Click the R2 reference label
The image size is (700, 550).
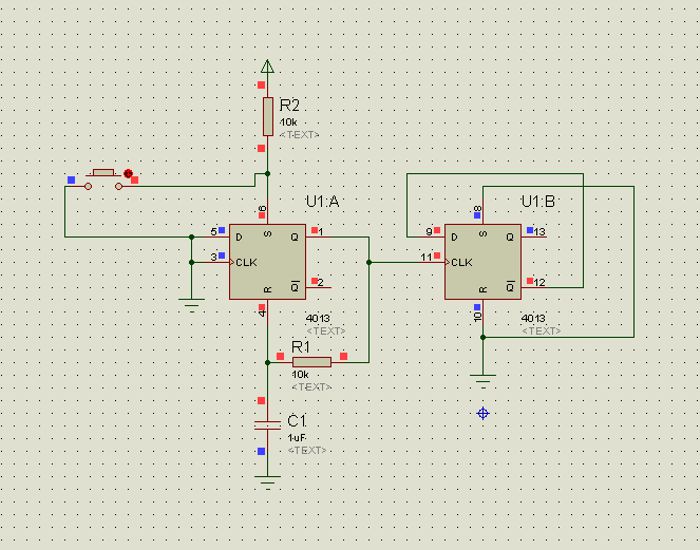point(289,105)
